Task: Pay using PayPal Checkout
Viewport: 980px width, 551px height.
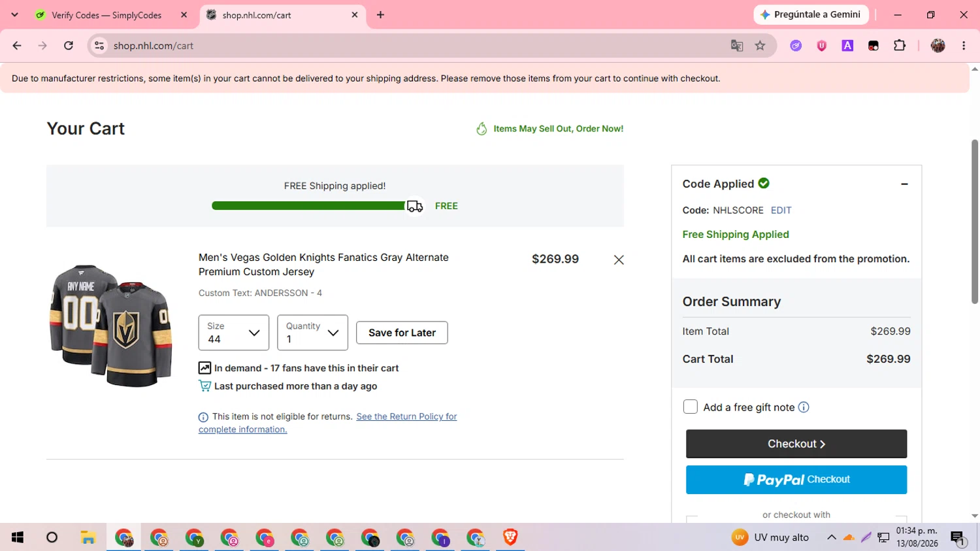Action: 796,480
